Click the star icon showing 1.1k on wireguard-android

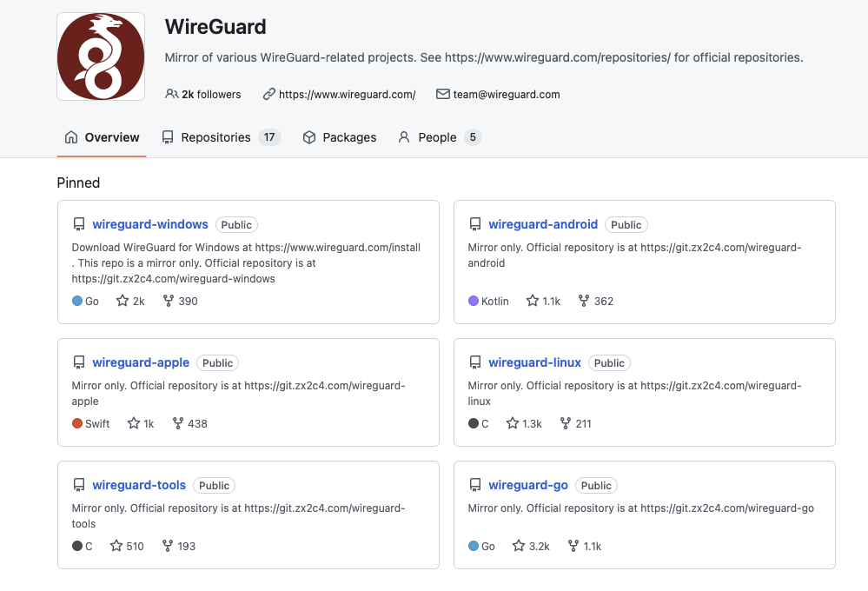click(x=533, y=301)
